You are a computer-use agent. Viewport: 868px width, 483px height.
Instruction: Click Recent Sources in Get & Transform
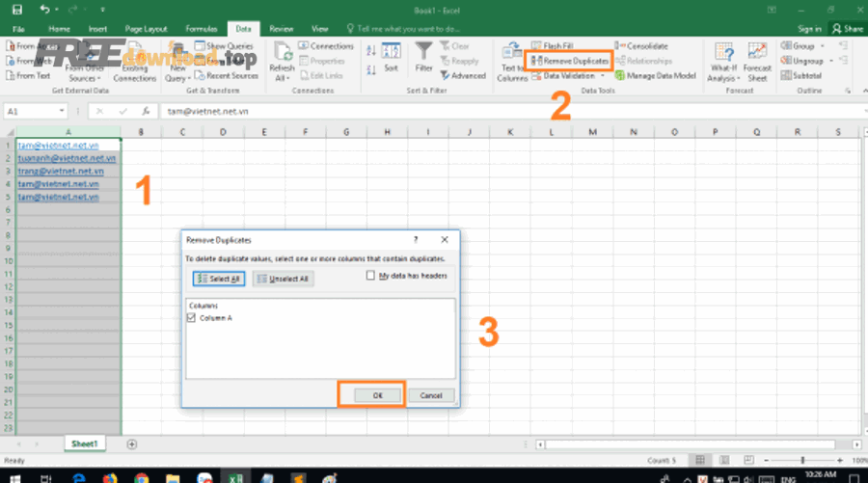point(227,76)
